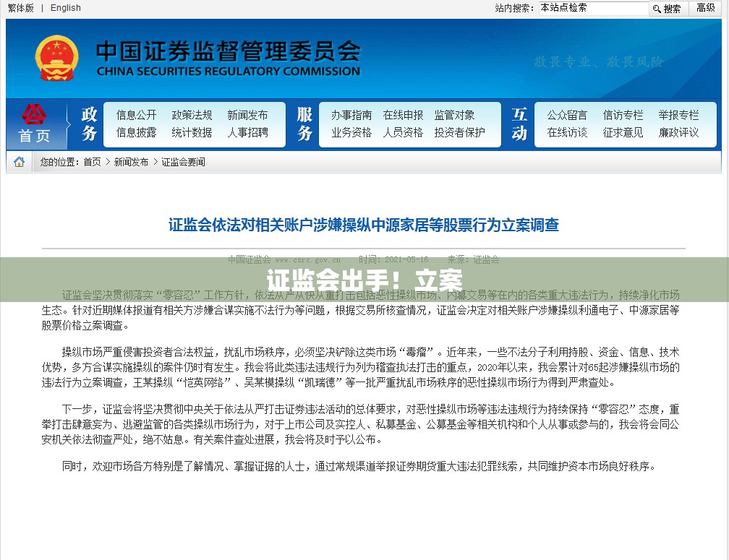Open 廉政评议 interaction link
This screenshot has width=729, height=560.
[678, 132]
